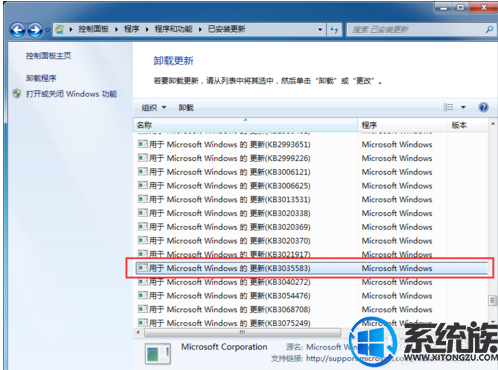
Task: Minimize the installed updates window
Action: pos(444,8)
